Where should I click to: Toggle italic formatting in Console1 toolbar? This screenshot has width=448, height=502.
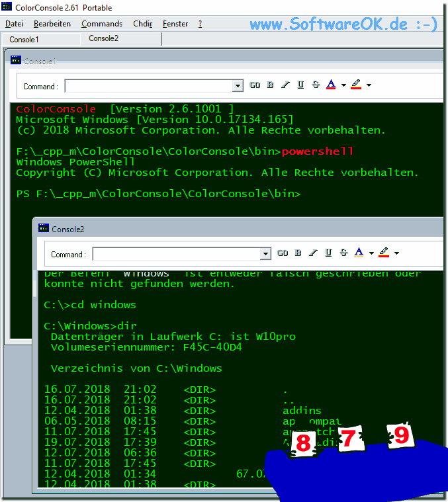click(285, 85)
